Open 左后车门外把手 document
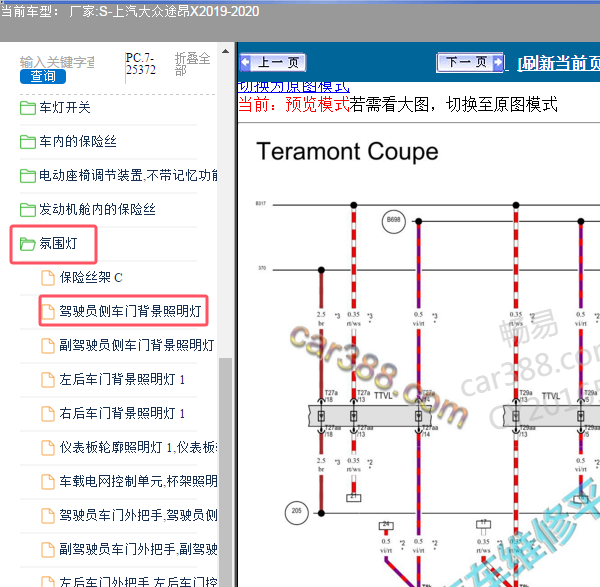The height and width of the screenshot is (587, 600). pyautogui.click(x=138, y=582)
